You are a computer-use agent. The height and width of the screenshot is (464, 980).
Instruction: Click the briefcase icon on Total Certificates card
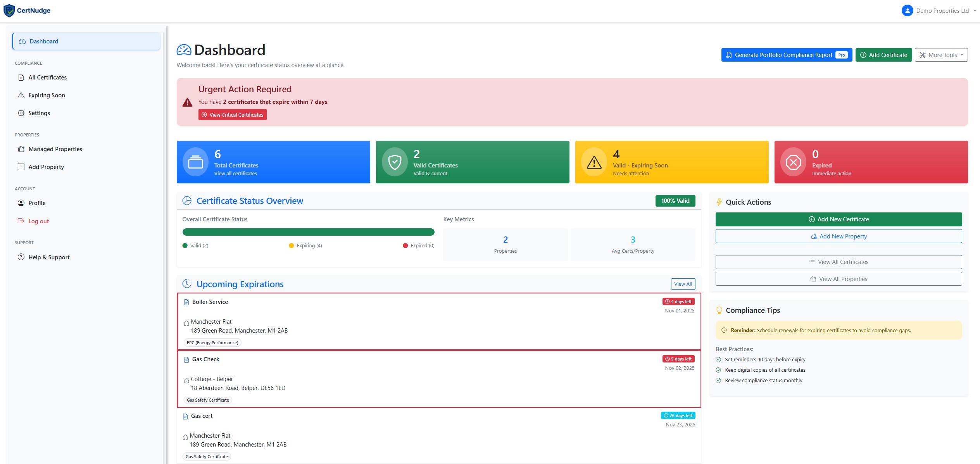click(x=196, y=162)
